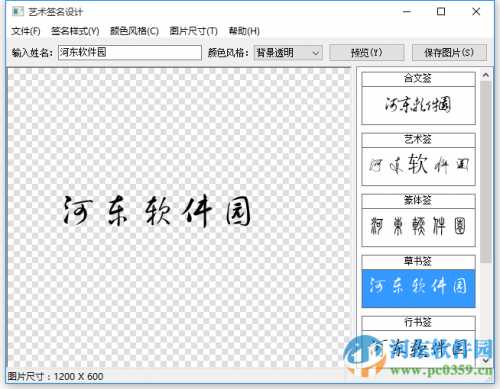The width and height of the screenshot is (500, 389).
Task: Select the highlighted 草书签 signature thumbnail
Action: pyautogui.click(x=418, y=288)
